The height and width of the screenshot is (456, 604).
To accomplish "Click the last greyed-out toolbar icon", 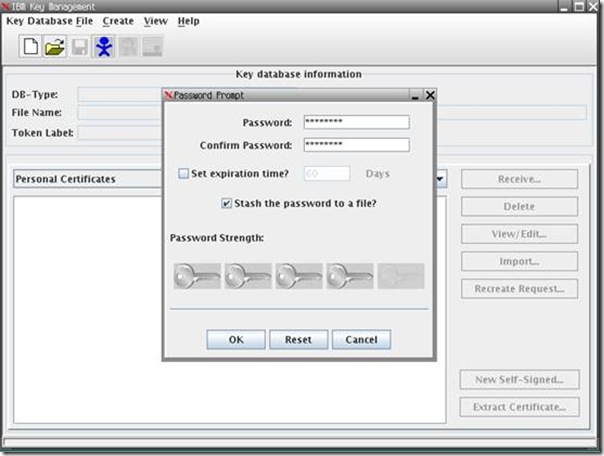I will (153, 47).
